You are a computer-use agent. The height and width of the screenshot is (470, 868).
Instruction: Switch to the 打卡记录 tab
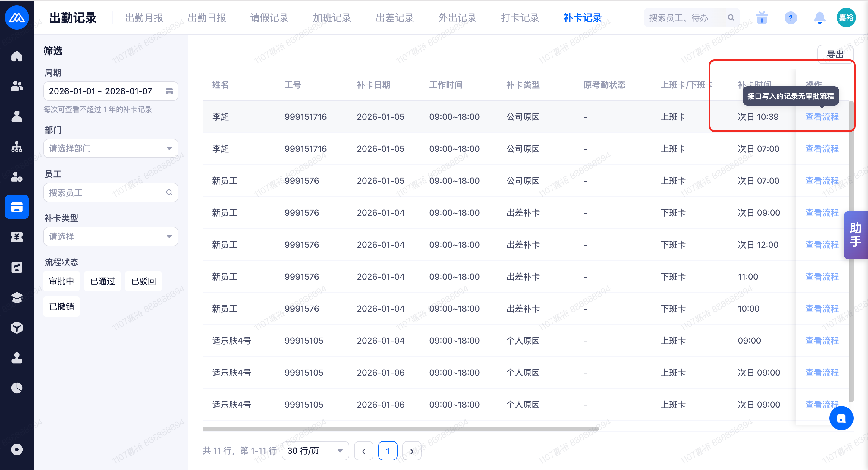(520, 18)
